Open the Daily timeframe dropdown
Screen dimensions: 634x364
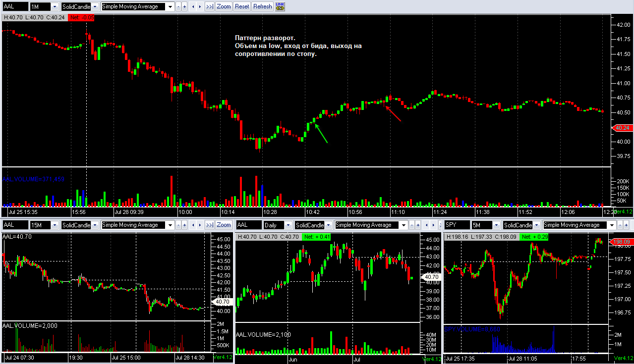(x=288, y=225)
